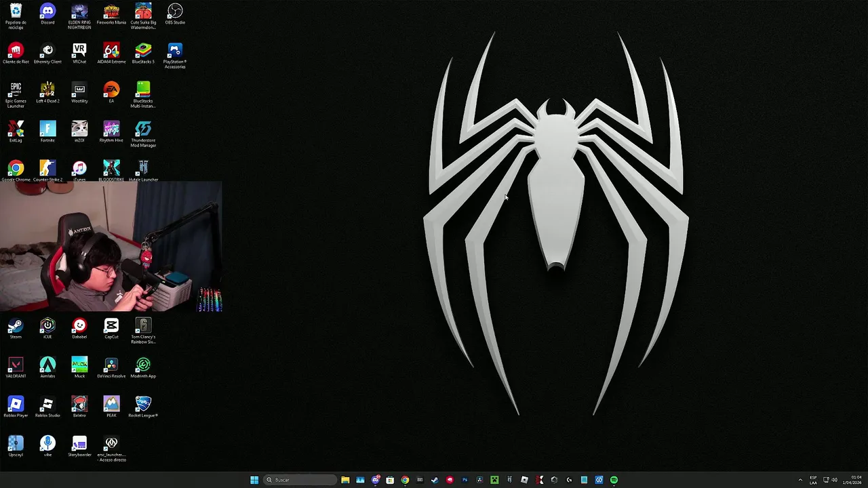The width and height of the screenshot is (868, 488).
Task: Select the PEAK desktop shortcut
Action: [x=111, y=407]
